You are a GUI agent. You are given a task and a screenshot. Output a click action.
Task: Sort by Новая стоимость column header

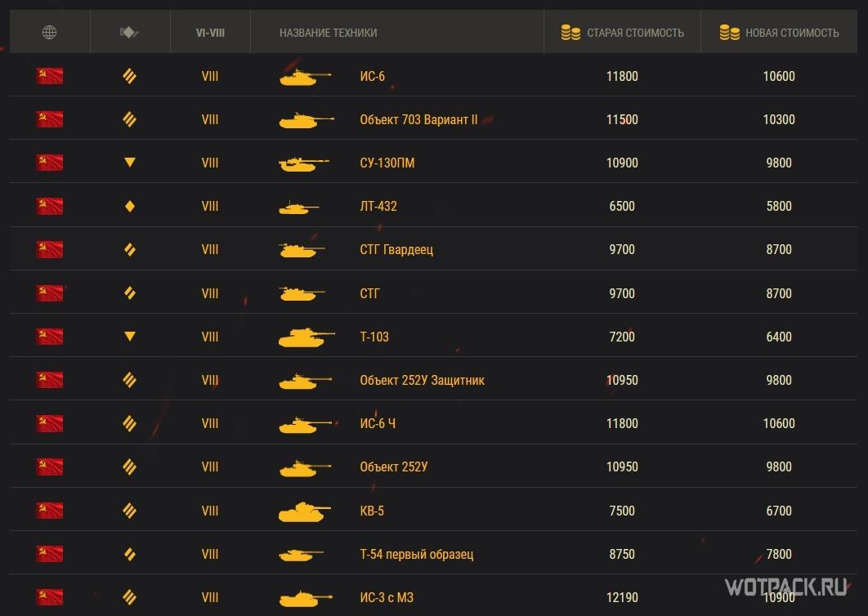click(791, 33)
